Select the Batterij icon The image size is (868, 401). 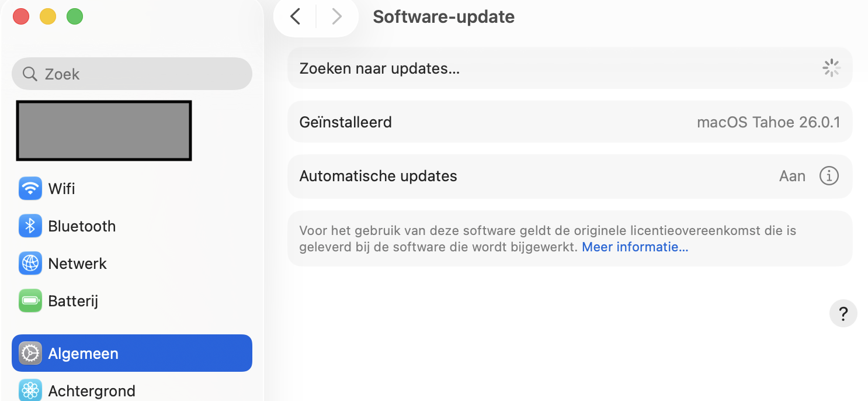tap(30, 300)
